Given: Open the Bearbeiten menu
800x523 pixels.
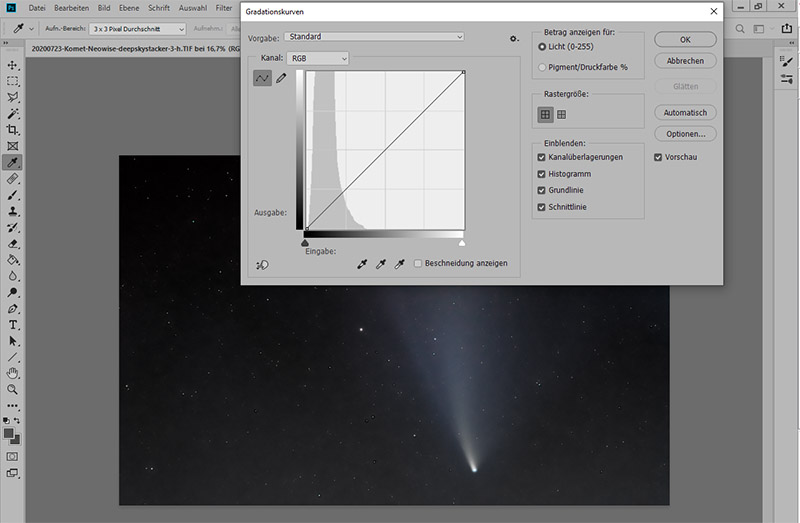Looking at the screenshot, I should coord(71,8).
